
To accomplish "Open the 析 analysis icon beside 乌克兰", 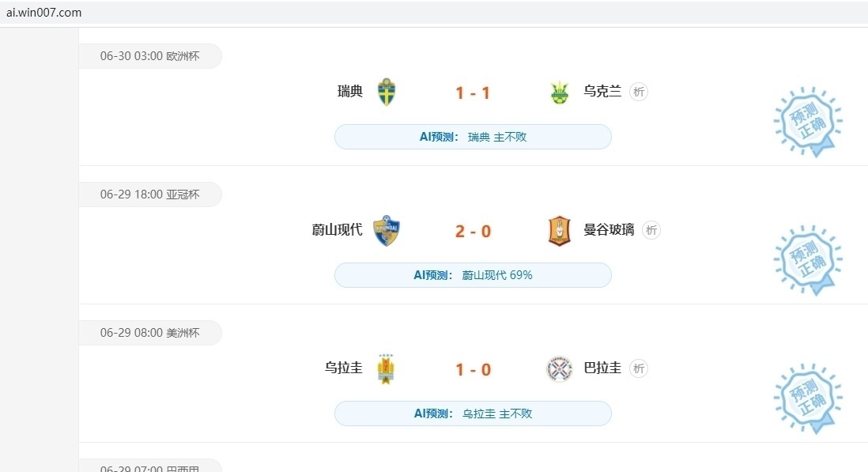I will point(639,92).
